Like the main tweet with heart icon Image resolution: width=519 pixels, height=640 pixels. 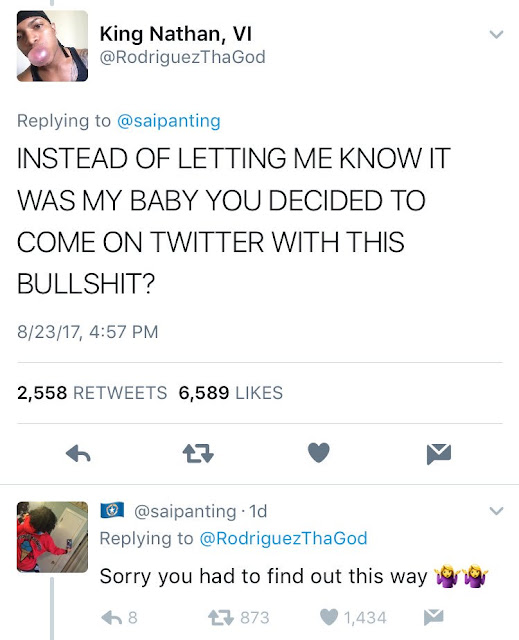tap(318, 453)
